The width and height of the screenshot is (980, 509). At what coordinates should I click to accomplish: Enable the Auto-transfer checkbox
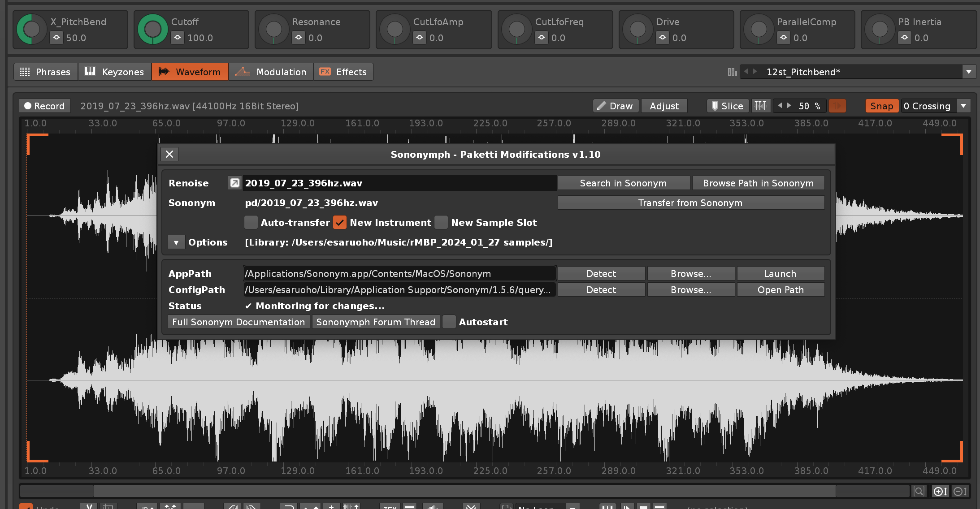pyautogui.click(x=251, y=222)
